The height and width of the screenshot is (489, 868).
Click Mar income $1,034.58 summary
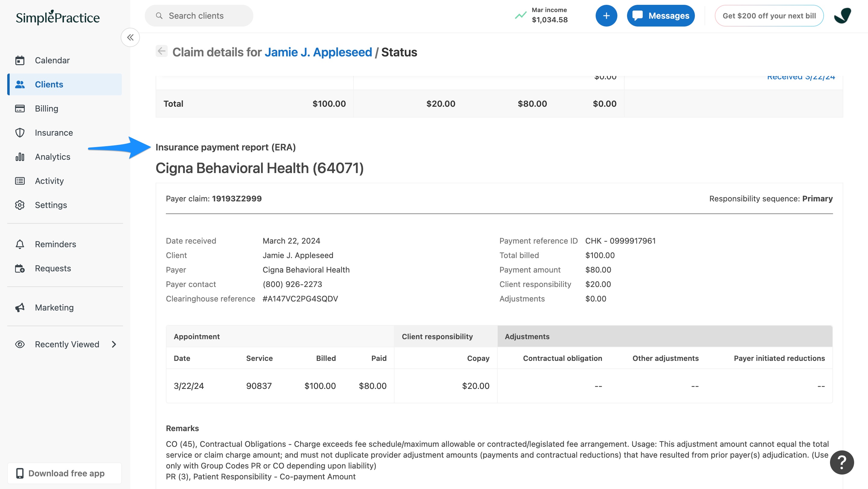tap(542, 15)
